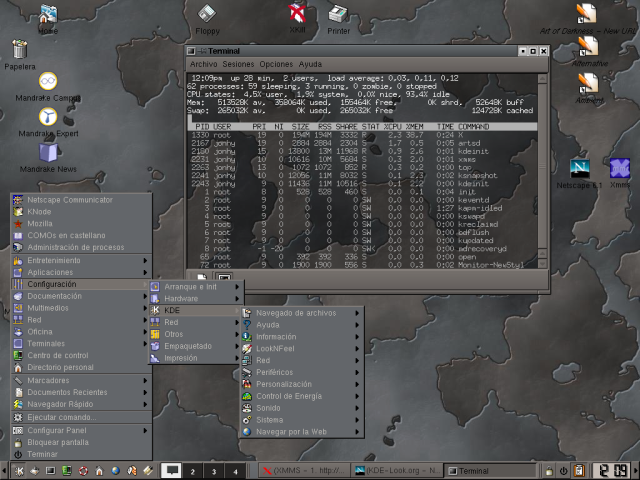Choose Terminar from K menu
The width and height of the screenshot is (640, 480).
point(81,454)
